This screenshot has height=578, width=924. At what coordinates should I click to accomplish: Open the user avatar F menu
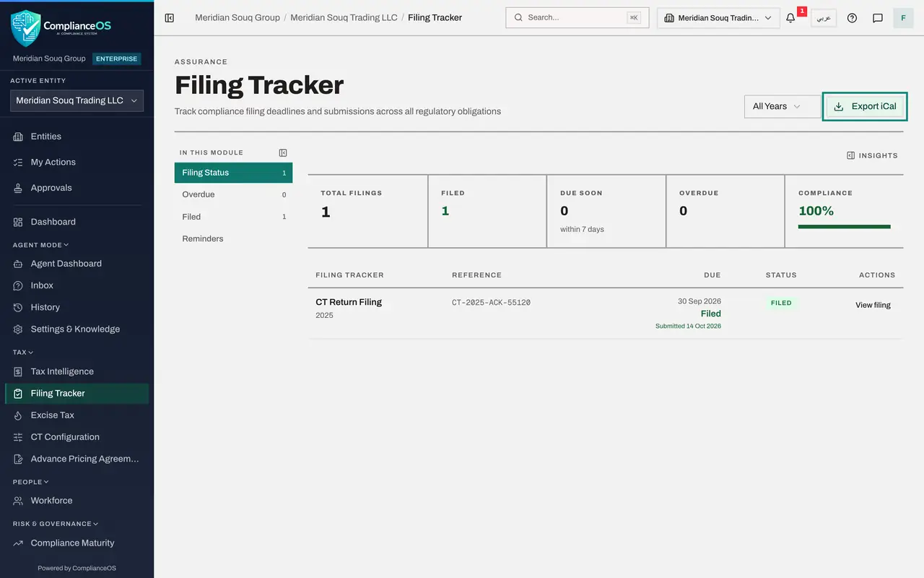(904, 17)
